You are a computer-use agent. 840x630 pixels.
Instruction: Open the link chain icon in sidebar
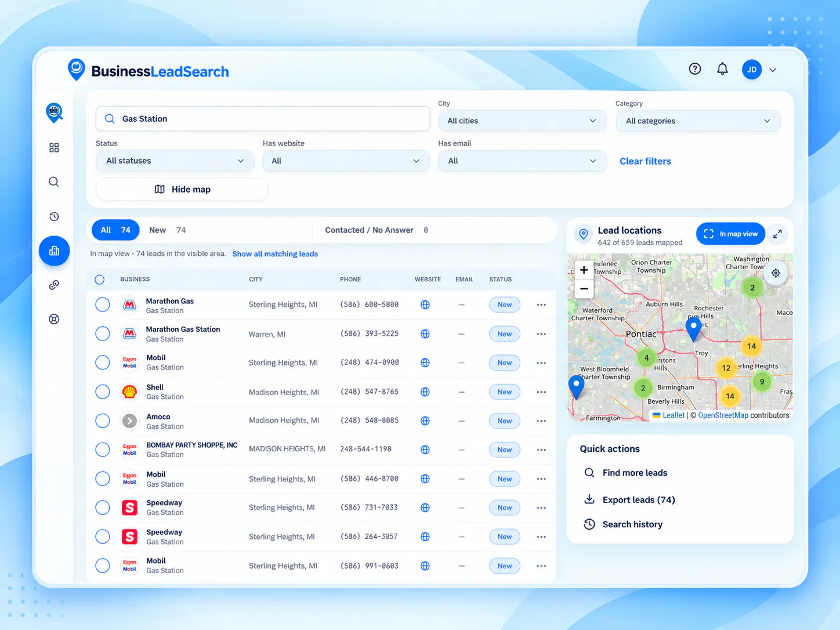54,285
